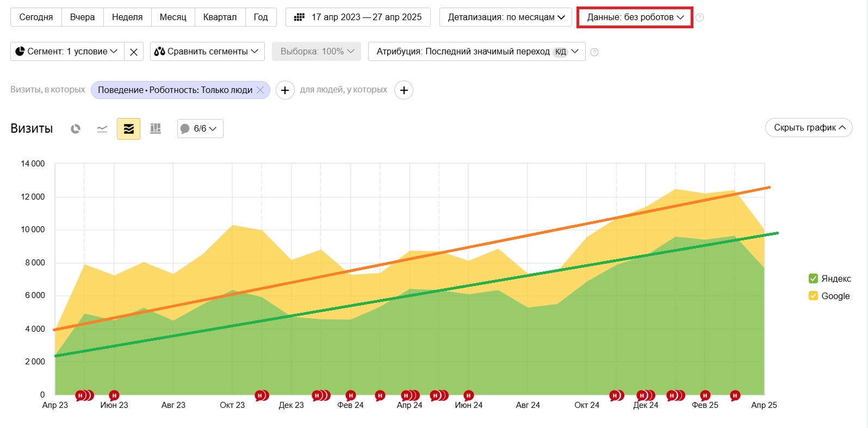
Task: Open the Атрибуция attribution model dropdown
Action: [x=477, y=52]
